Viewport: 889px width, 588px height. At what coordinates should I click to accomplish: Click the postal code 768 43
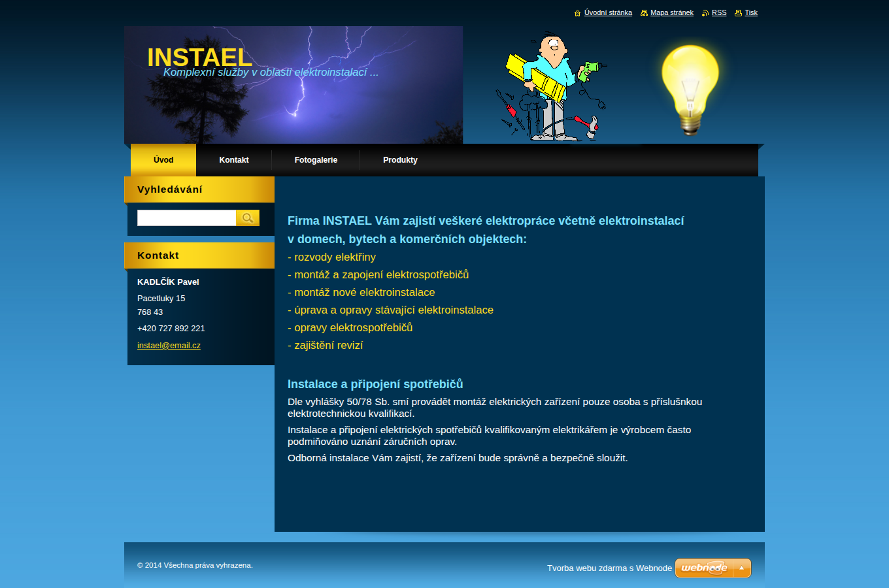[150, 312]
